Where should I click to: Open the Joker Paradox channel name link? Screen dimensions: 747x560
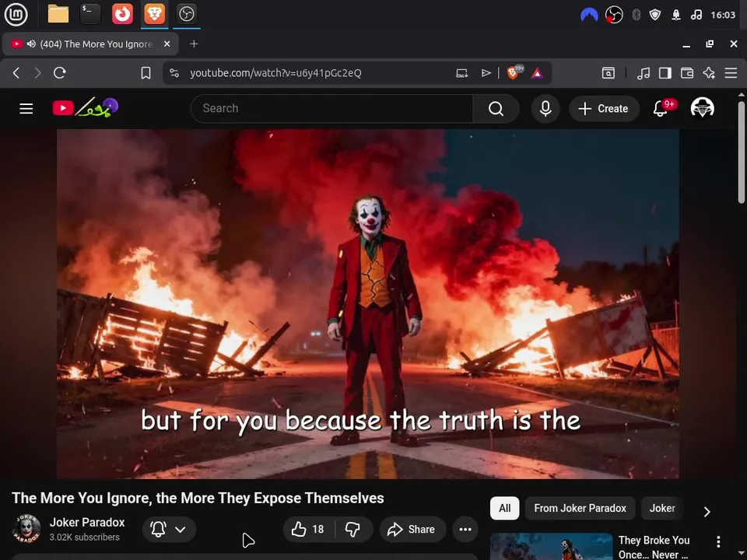tap(86, 523)
